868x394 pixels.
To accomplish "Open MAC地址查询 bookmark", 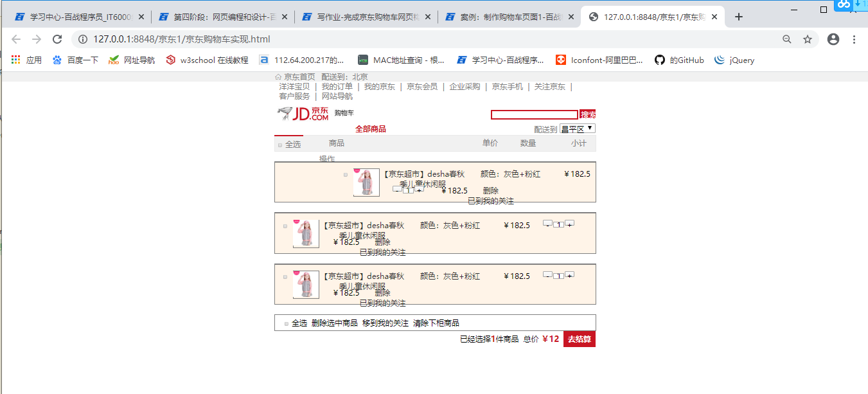I will [x=401, y=60].
